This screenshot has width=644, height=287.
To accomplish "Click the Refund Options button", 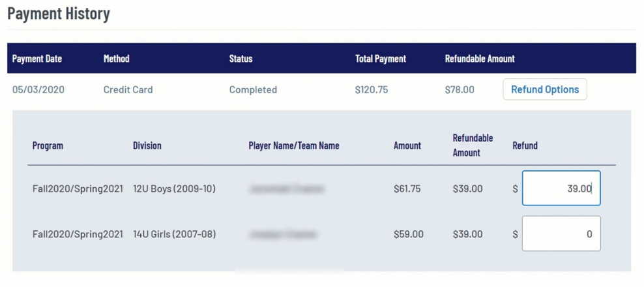I will (544, 89).
